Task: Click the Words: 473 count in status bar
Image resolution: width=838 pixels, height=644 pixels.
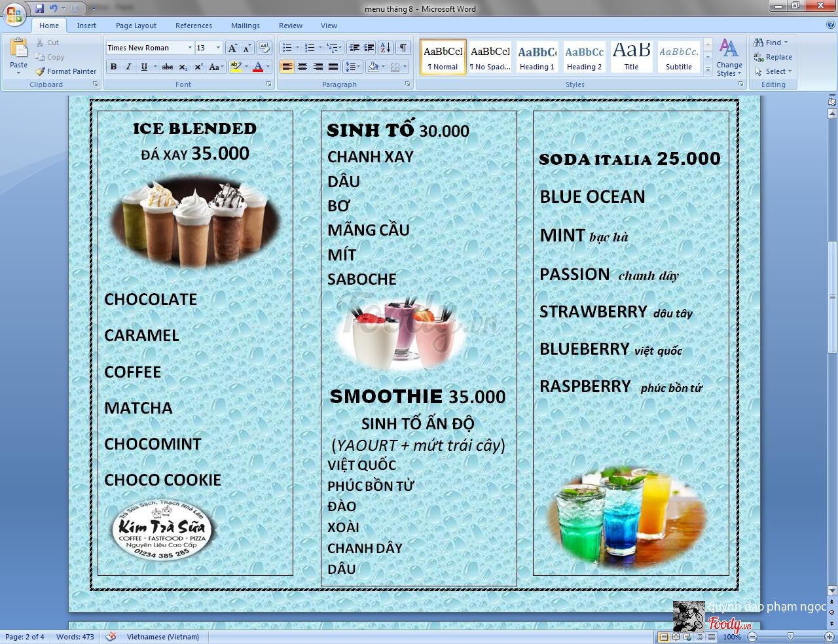Action: coord(75,637)
